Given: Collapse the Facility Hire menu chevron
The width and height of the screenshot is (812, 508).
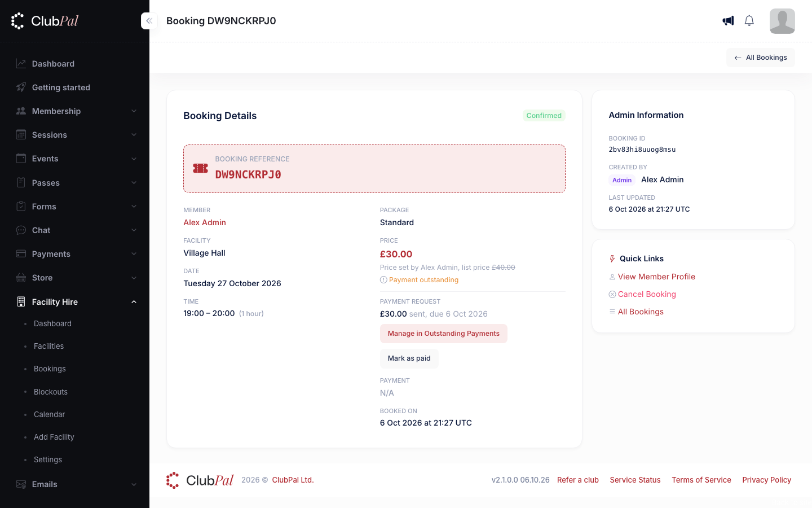Looking at the screenshot, I should pyautogui.click(x=134, y=302).
